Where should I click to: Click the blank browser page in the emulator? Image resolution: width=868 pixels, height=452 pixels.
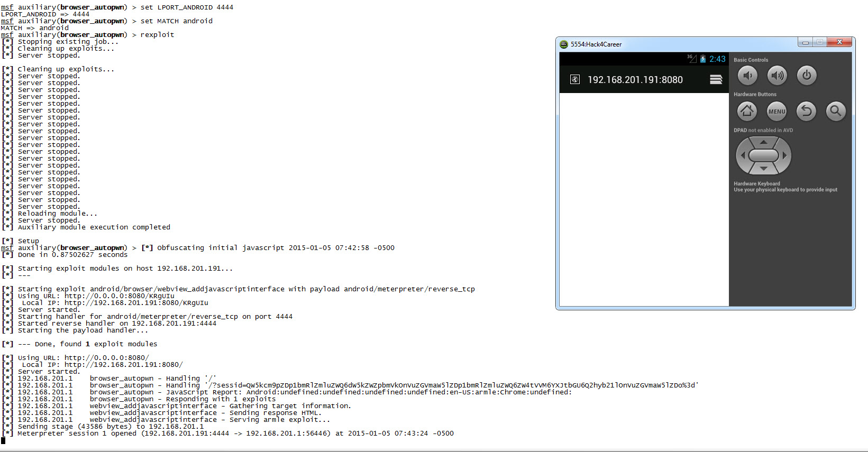click(644, 199)
